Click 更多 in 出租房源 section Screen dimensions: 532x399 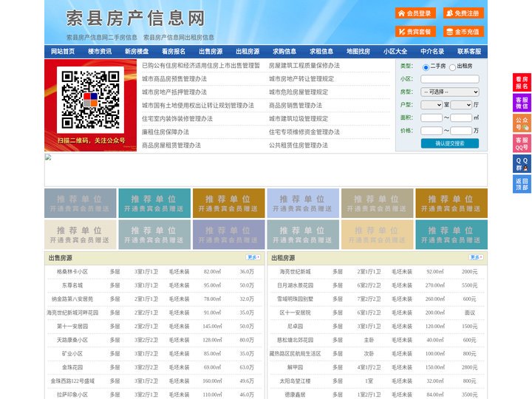(x=476, y=258)
